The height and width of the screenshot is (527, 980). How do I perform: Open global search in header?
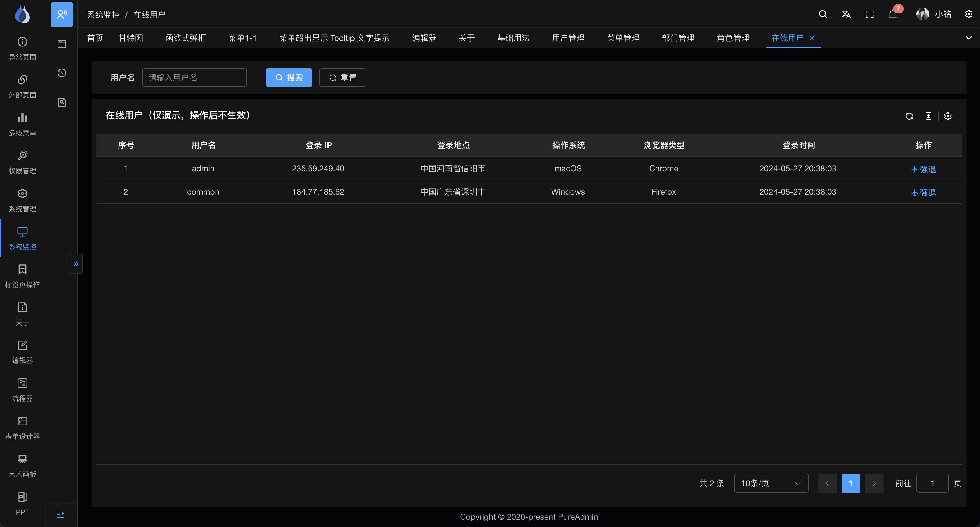pyautogui.click(x=823, y=15)
